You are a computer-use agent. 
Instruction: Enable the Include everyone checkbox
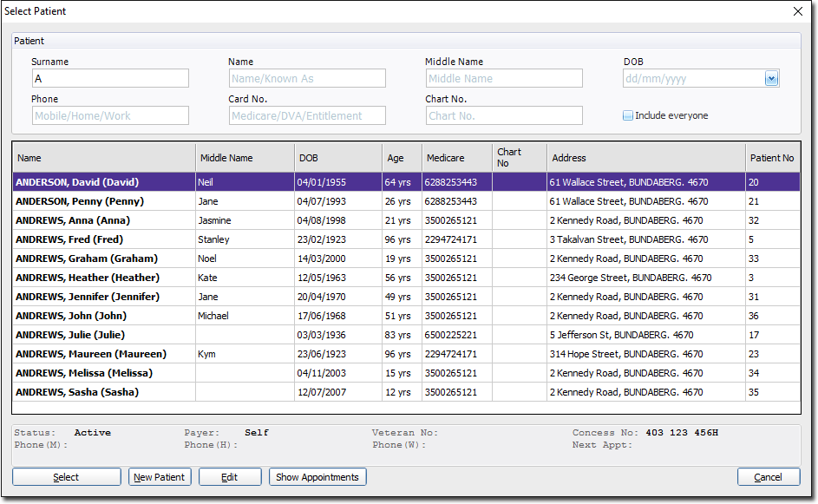628,115
